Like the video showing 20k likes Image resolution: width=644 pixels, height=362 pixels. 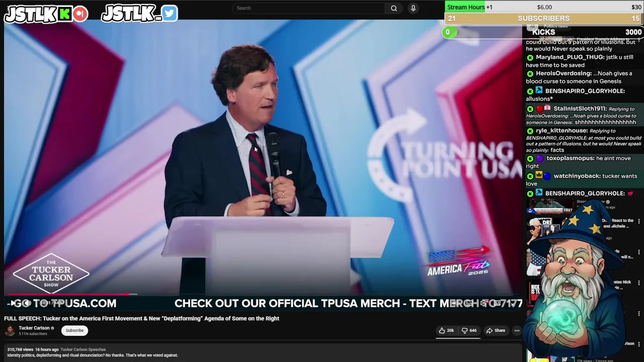coord(446,330)
